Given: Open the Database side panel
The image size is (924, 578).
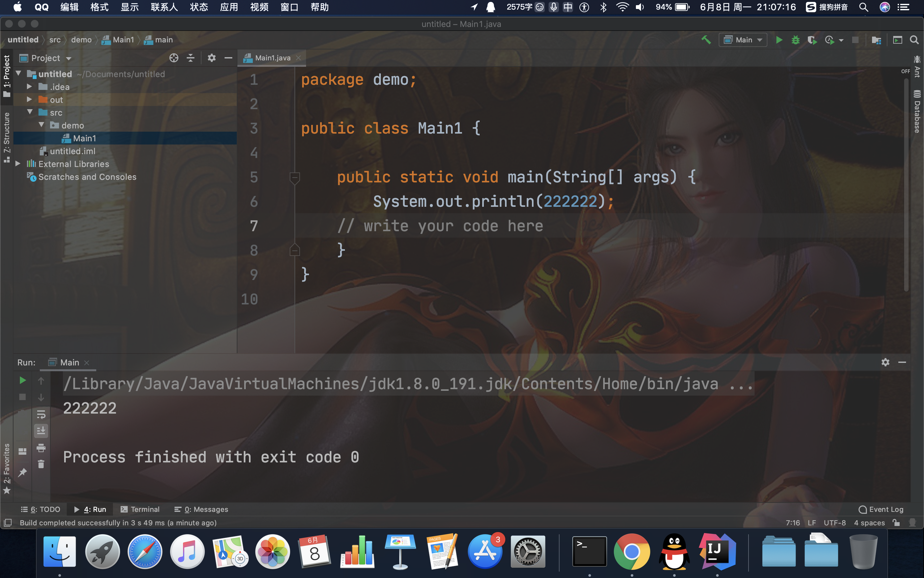Looking at the screenshot, I should (x=917, y=111).
